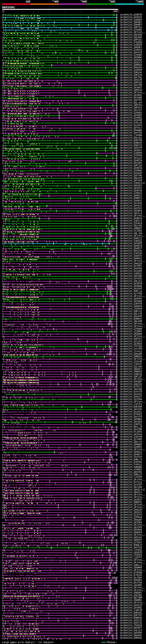
Task: Select label UniRef100_B8BPK8
Action: (131, 618)
